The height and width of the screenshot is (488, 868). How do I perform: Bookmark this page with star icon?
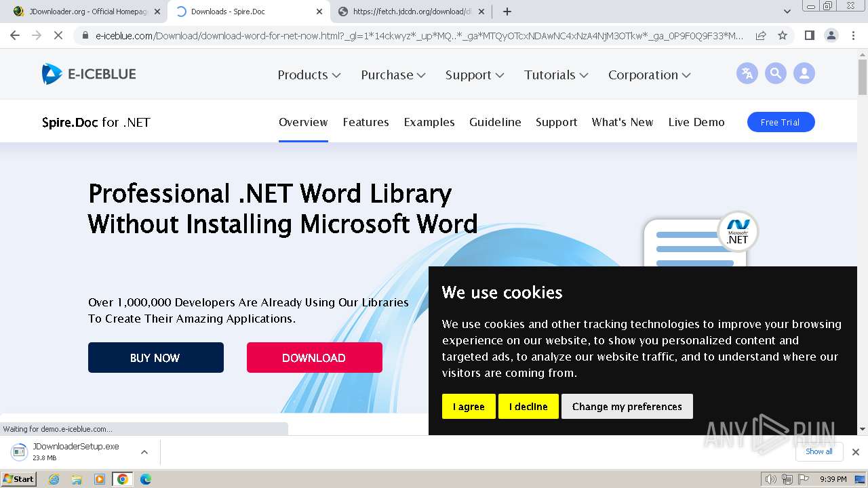pos(783,35)
